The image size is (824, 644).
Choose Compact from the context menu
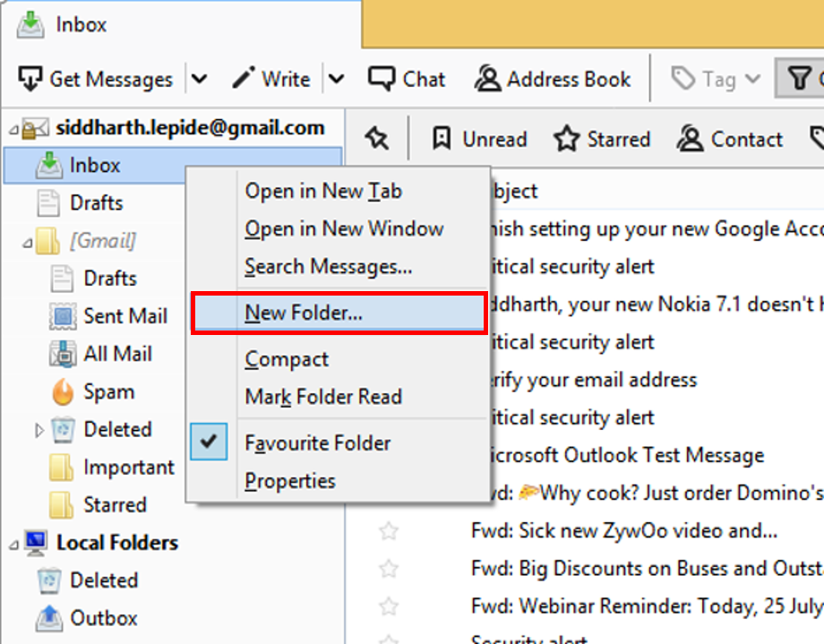338,359
